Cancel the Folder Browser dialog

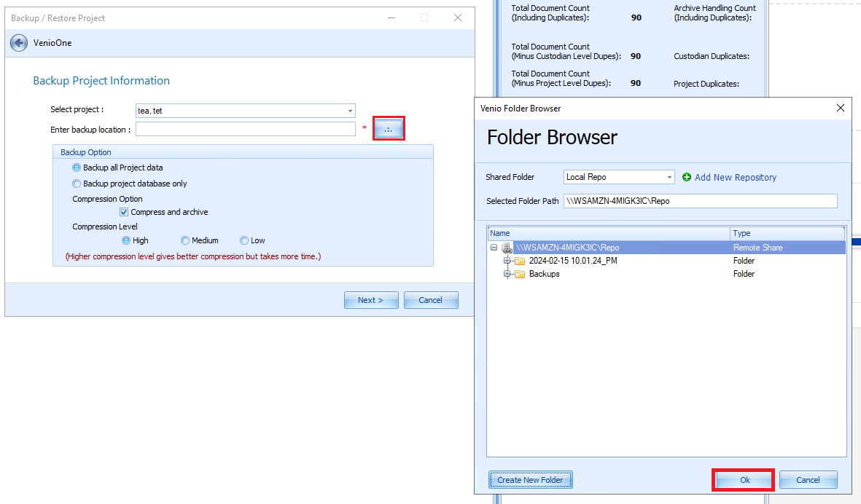tap(809, 480)
